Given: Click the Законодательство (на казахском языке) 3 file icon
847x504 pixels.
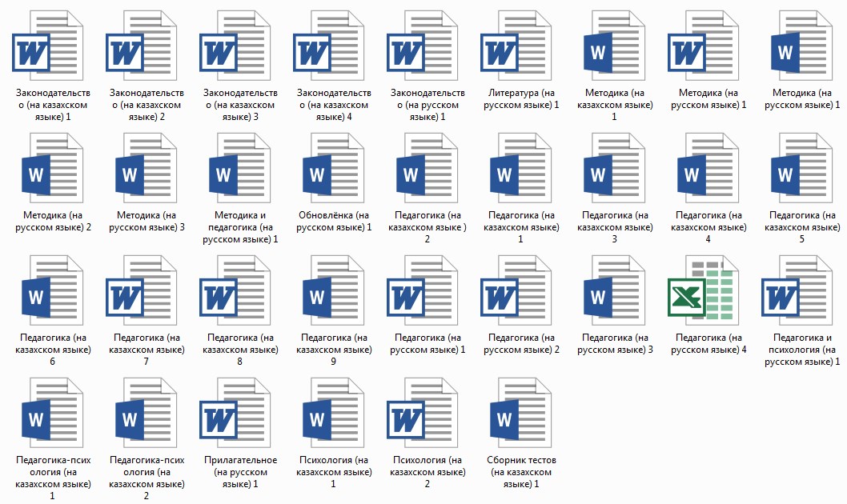Looking at the screenshot, I should point(235,46).
